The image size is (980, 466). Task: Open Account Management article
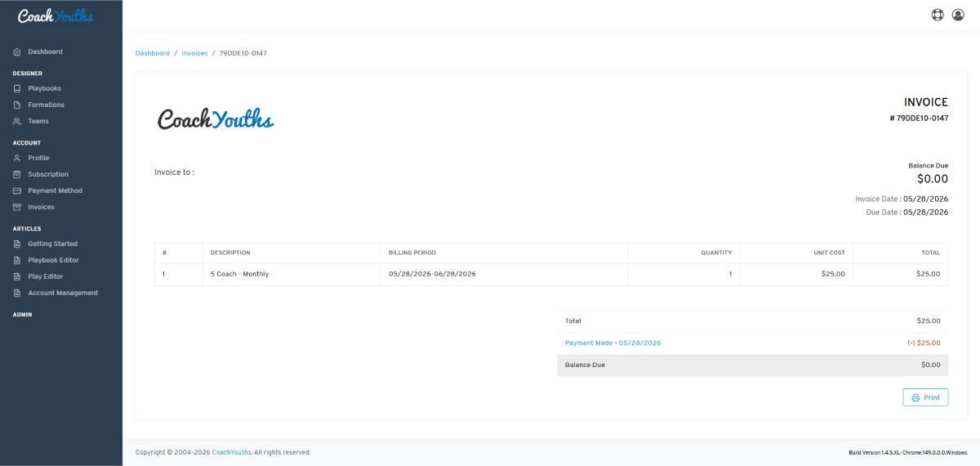61,293
